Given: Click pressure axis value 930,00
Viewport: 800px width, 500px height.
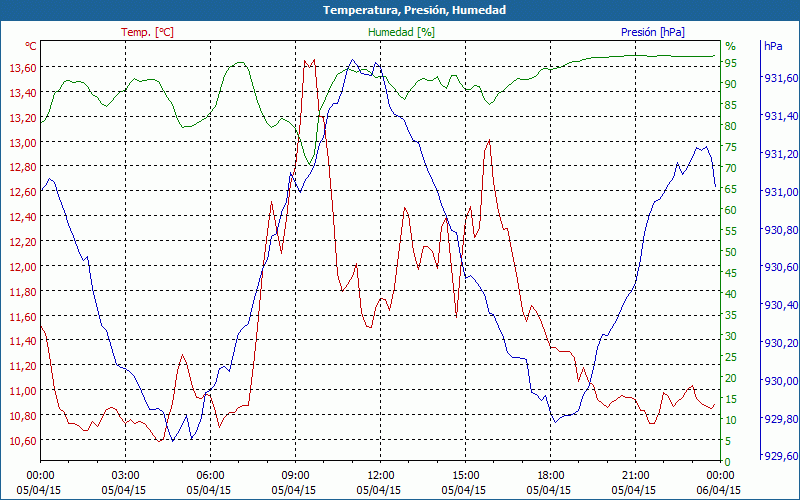Looking at the screenshot, I should click(x=780, y=381).
